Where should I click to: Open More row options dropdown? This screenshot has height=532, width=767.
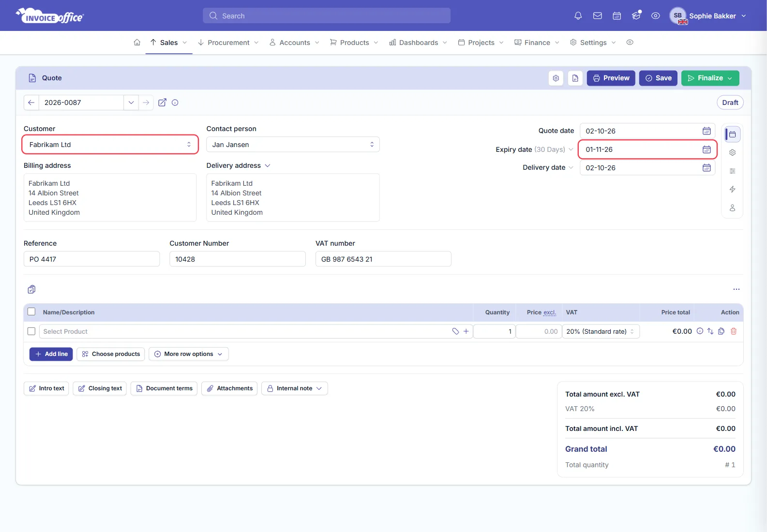189,354
